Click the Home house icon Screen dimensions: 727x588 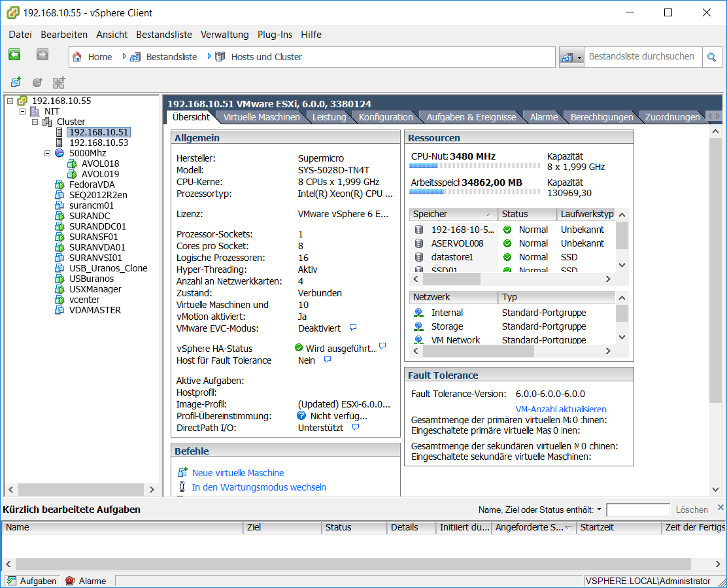(77, 56)
